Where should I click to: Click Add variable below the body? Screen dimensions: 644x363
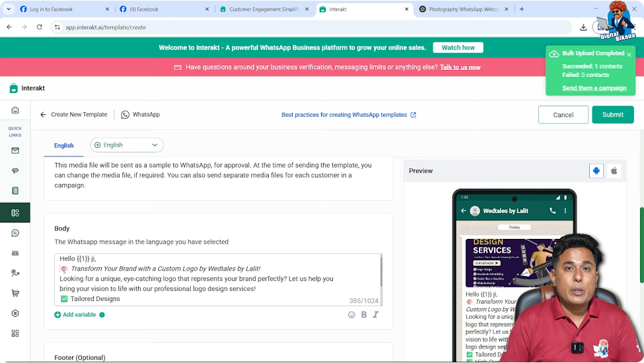pyautogui.click(x=75, y=315)
